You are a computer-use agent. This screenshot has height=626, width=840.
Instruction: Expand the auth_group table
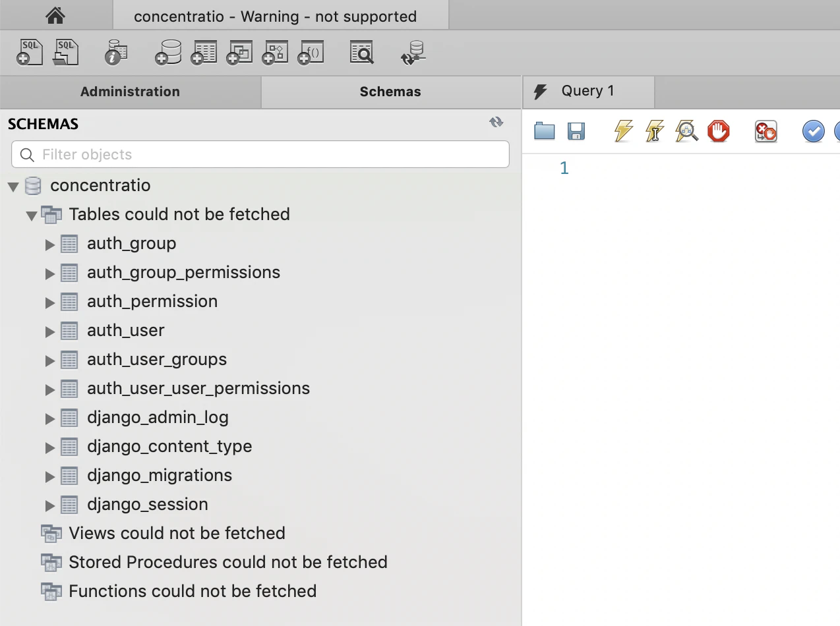[50, 244]
